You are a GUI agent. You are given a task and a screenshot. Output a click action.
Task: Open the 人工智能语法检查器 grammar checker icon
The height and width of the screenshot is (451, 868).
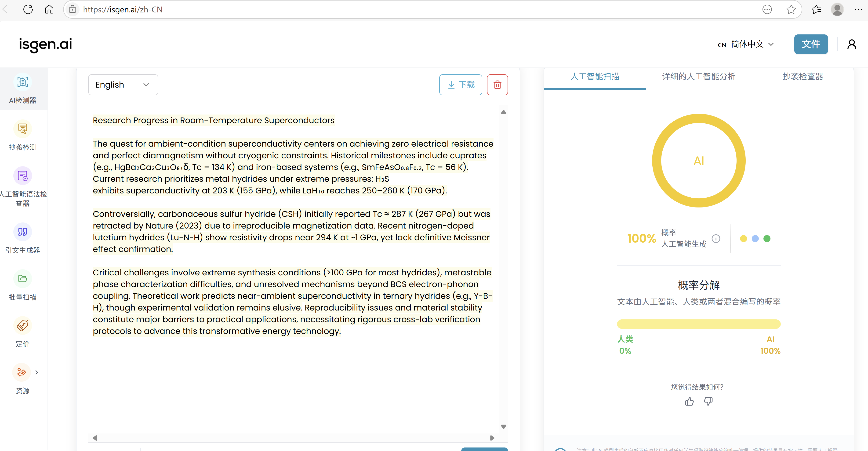pyautogui.click(x=23, y=176)
